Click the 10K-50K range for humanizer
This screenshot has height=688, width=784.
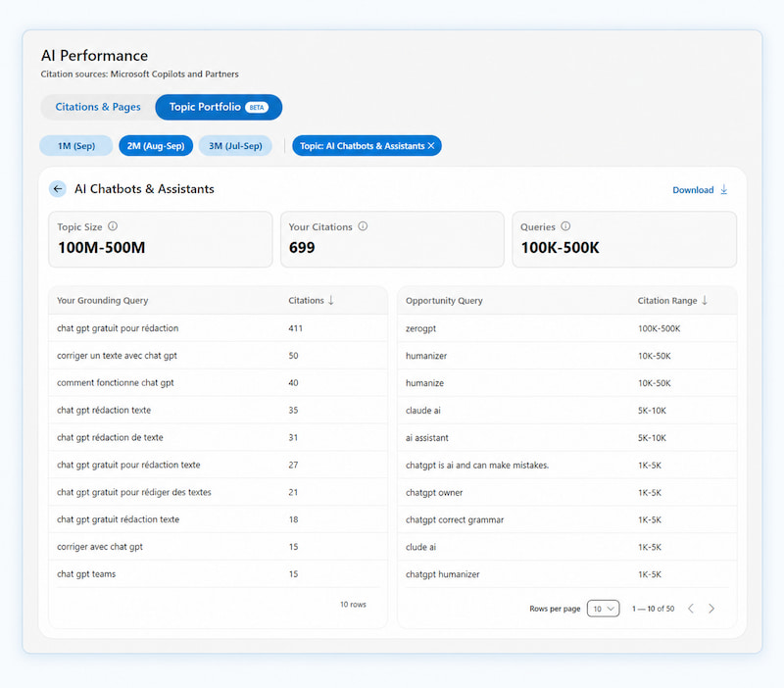(655, 356)
